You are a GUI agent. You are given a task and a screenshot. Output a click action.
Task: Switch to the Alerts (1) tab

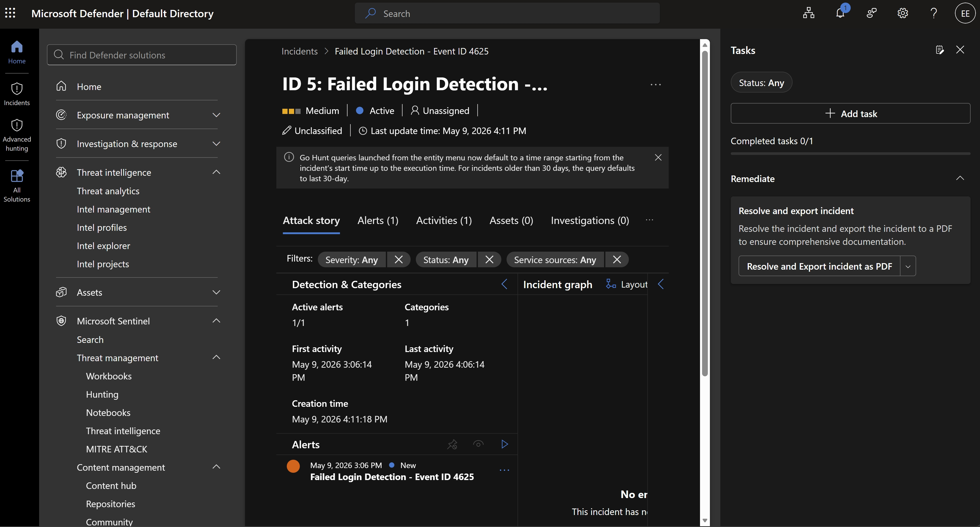tap(378, 220)
